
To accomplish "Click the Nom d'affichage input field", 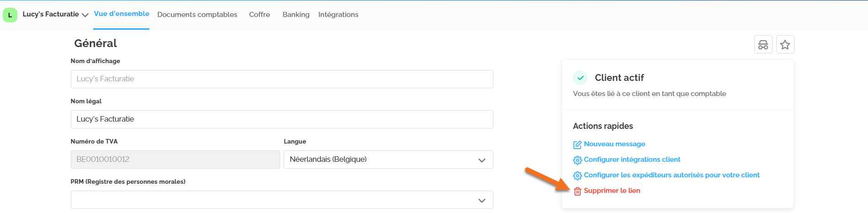I will (282, 79).
